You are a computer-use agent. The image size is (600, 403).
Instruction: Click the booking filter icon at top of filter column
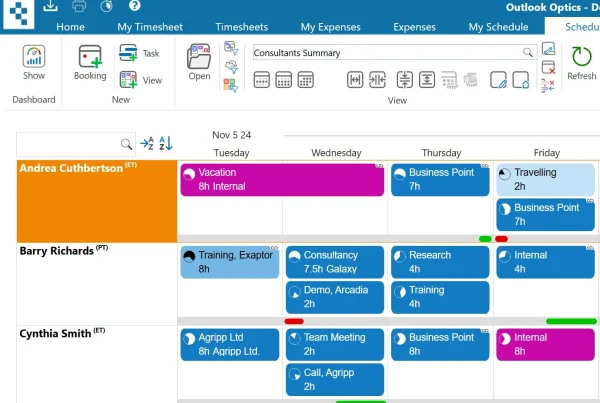231,48
